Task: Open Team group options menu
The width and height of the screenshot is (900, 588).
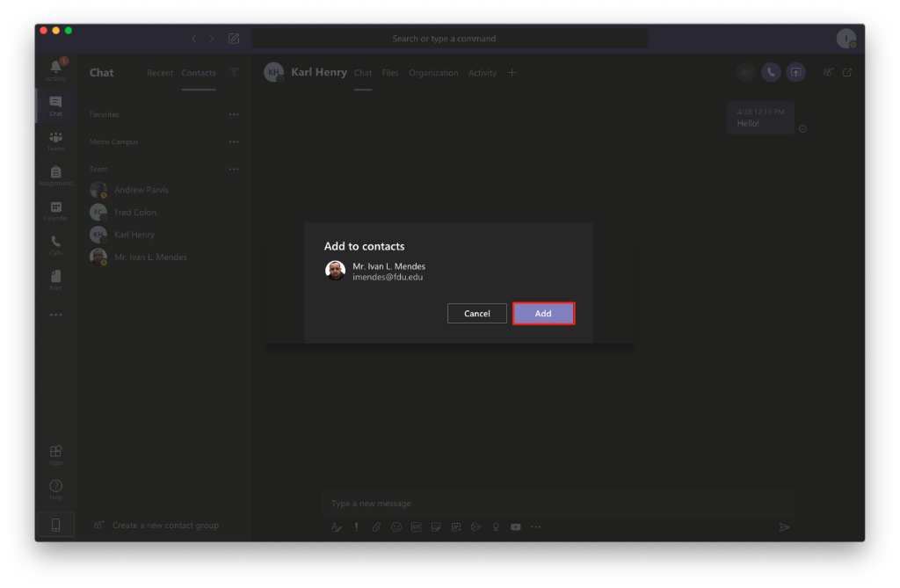Action: [x=234, y=169]
